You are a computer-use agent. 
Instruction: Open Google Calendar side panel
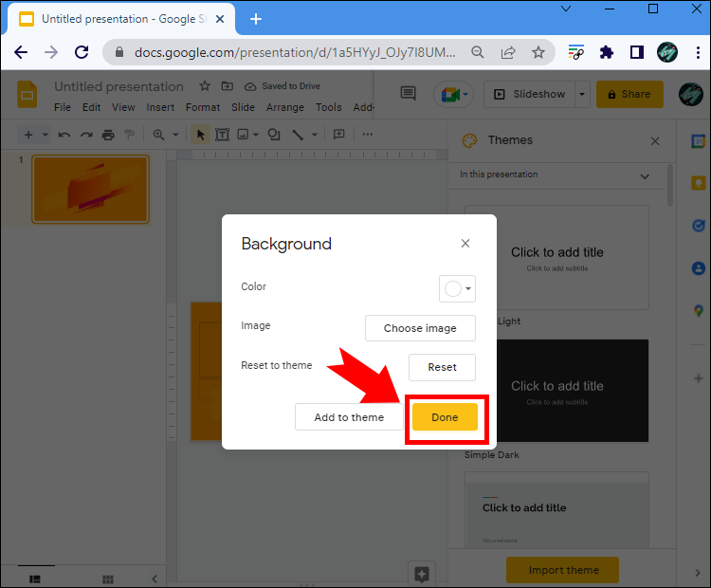tap(699, 141)
